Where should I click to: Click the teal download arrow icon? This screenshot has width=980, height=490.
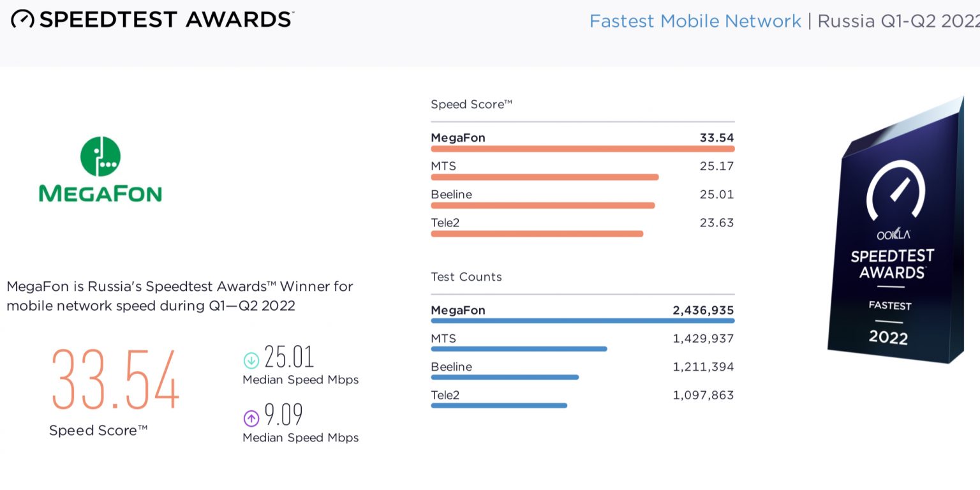(x=251, y=360)
